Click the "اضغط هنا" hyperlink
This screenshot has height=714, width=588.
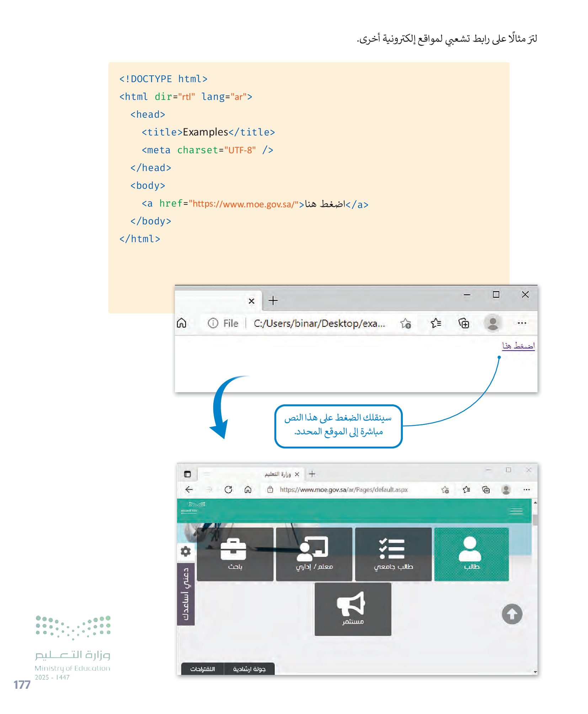click(x=518, y=346)
